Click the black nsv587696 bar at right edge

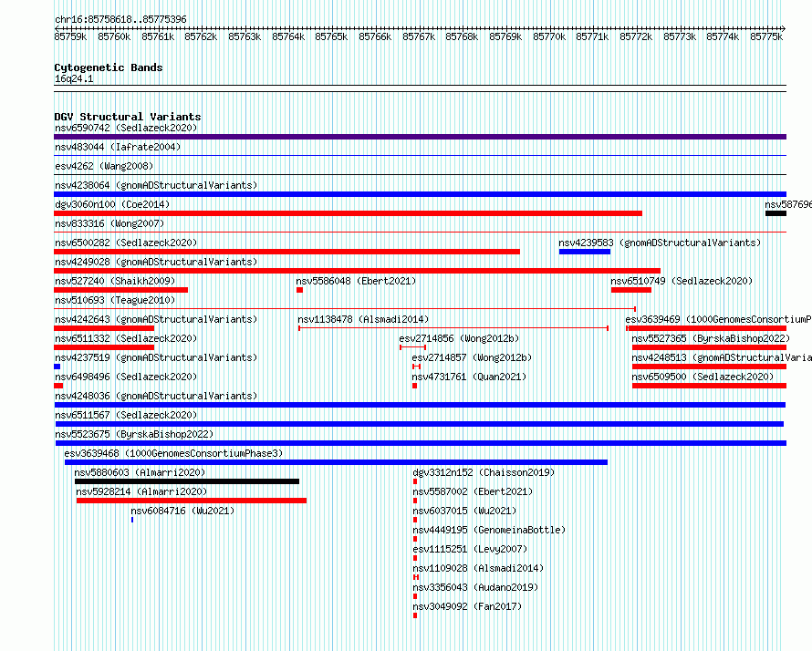pyautogui.click(x=776, y=213)
